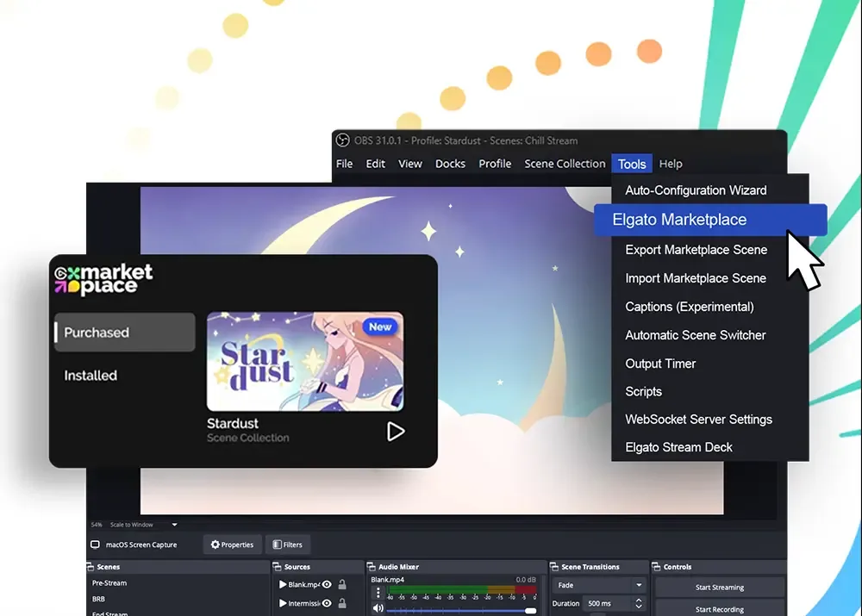The height and width of the screenshot is (616, 862).
Task: Open the Stardust scene collection thumbnail
Action: tap(305, 362)
